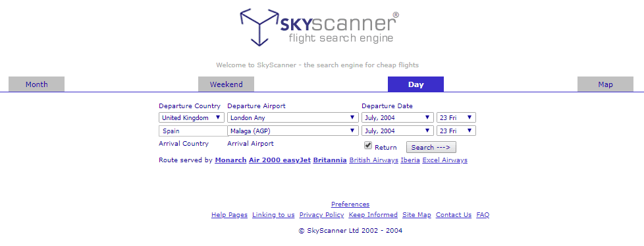The height and width of the screenshot is (246, 644).
Task: Open the Excel Airways link
Action: coord(444,160)
